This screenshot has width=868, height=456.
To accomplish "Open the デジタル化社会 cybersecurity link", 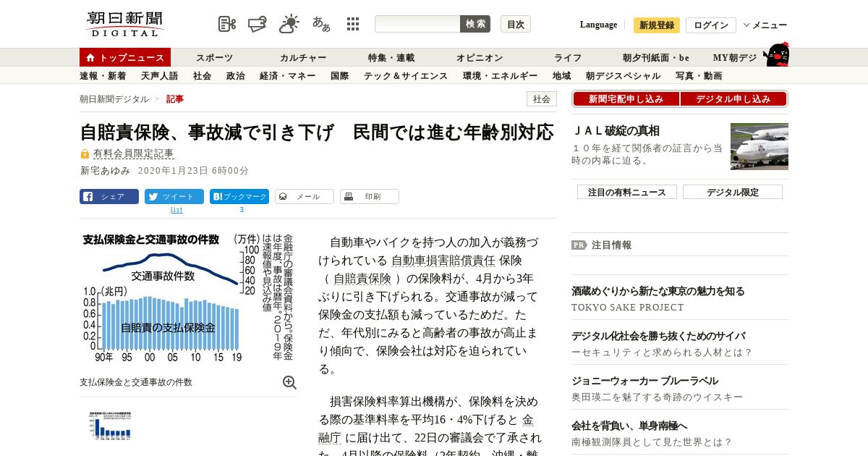I will click(658, 336).
